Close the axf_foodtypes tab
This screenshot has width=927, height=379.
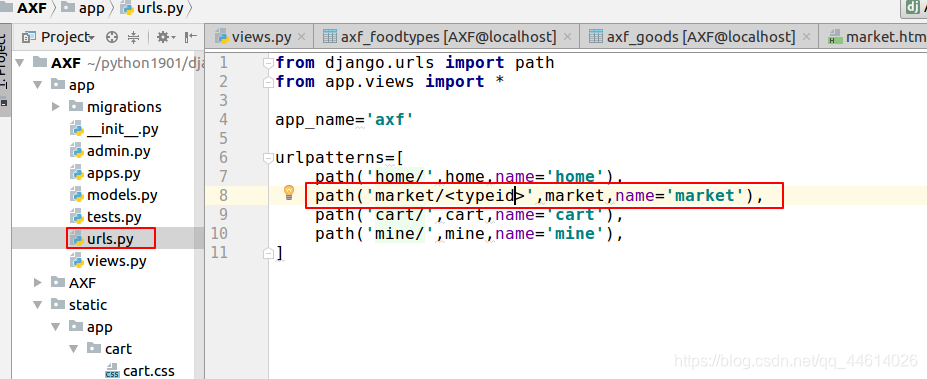point(568,37)
